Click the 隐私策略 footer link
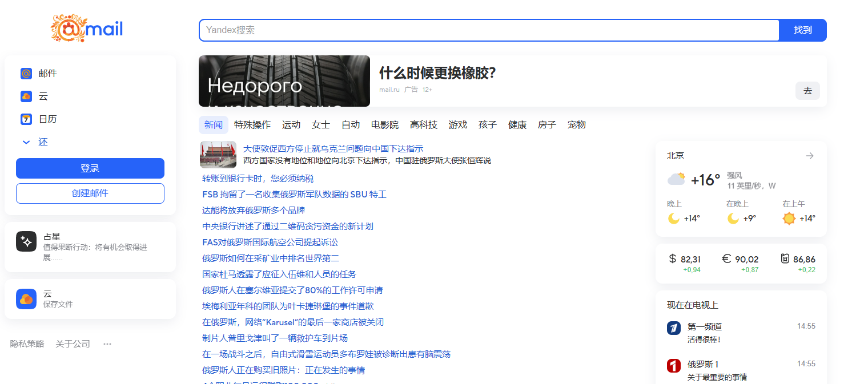 click(27, 343)
